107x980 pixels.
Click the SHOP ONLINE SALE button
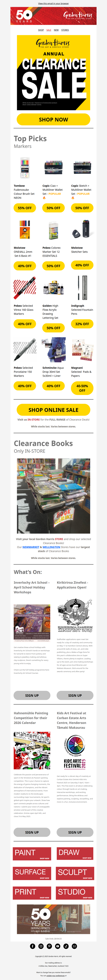pos(53,410)
